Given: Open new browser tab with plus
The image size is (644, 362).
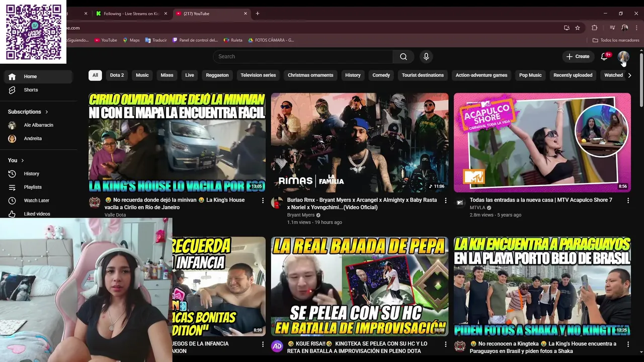Looking at the screenshot, I should click(258, 14).
